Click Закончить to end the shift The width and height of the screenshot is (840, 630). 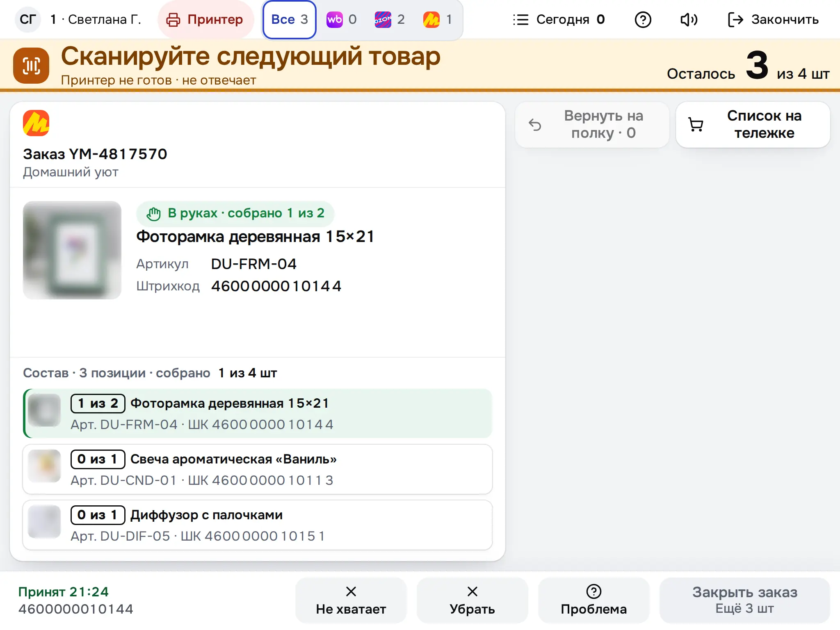pos(774,19)
